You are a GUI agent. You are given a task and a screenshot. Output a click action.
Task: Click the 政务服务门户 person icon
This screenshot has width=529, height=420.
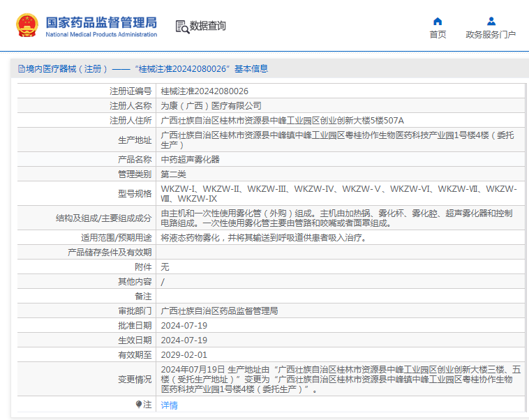point(491,21)
